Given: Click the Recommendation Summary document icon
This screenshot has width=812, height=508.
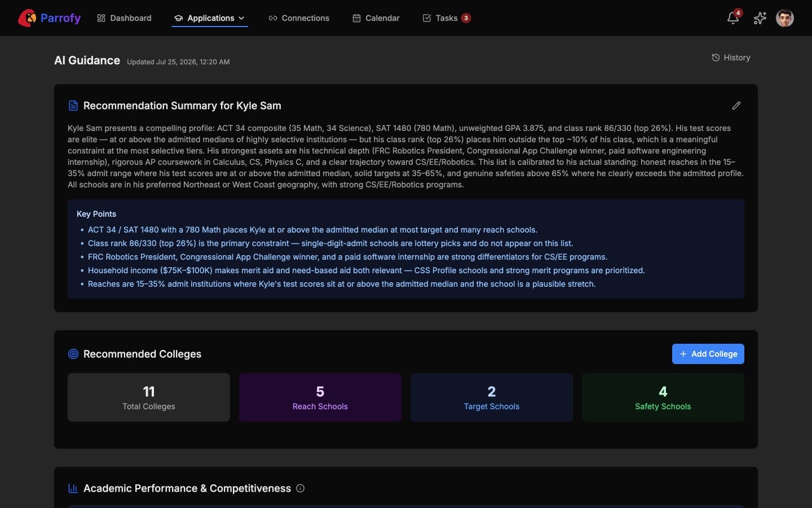Looking at the screenshot, I should click(x=73, y=106).
